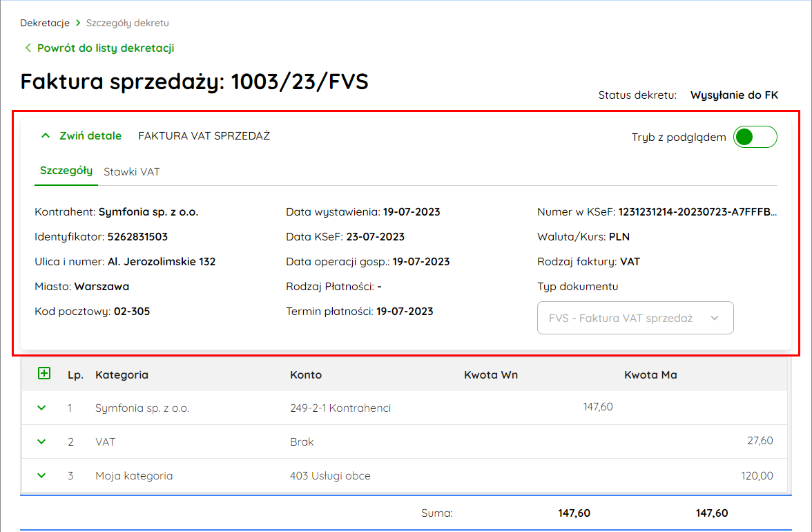Image resolution: width=812 pixels, height=532 pixels.
Task: Click the Data KSeF value 23-07-2023
Action: coord(375,237)
